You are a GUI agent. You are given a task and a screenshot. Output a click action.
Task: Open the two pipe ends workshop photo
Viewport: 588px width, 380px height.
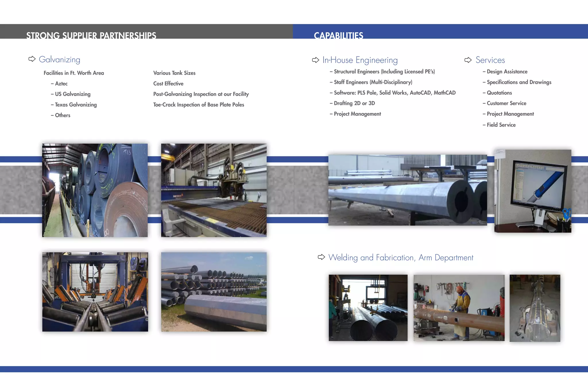click(x=368, y=308)
